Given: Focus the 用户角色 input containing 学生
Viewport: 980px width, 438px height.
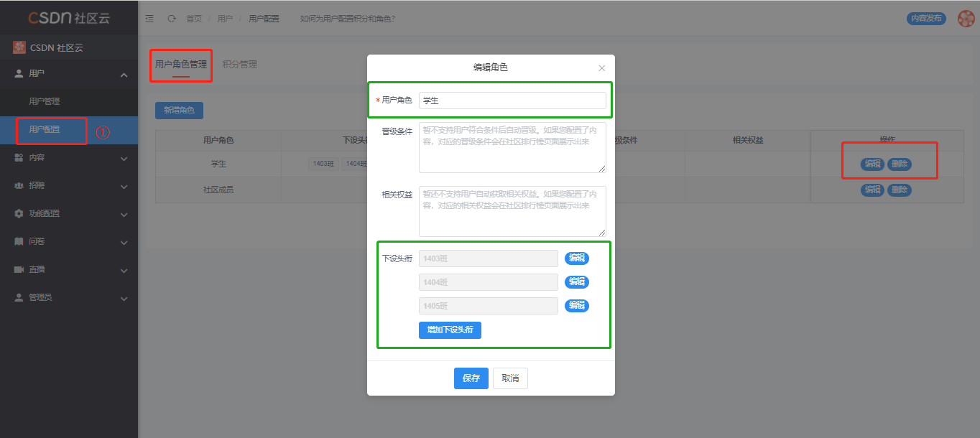Looking at the screenshot, I should point(512,101).
